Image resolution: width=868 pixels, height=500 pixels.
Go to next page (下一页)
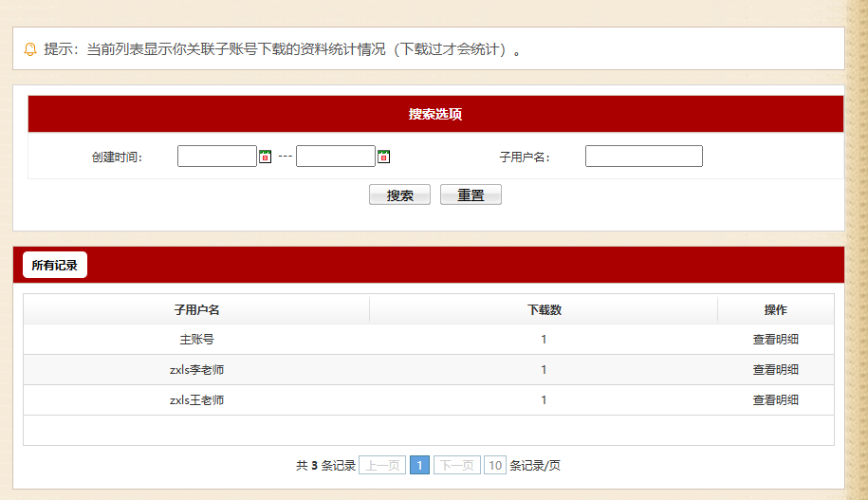point(457,466)
